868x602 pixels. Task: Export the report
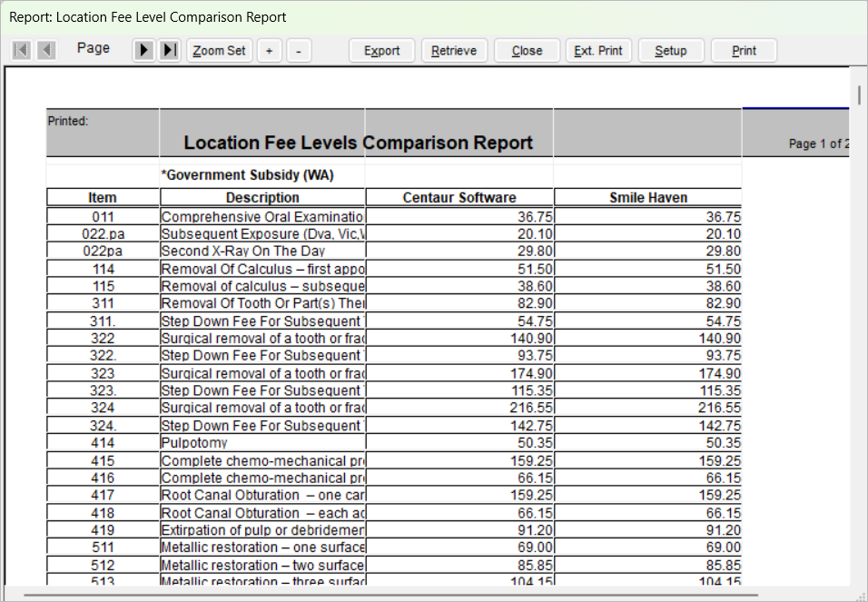point(382,51)
